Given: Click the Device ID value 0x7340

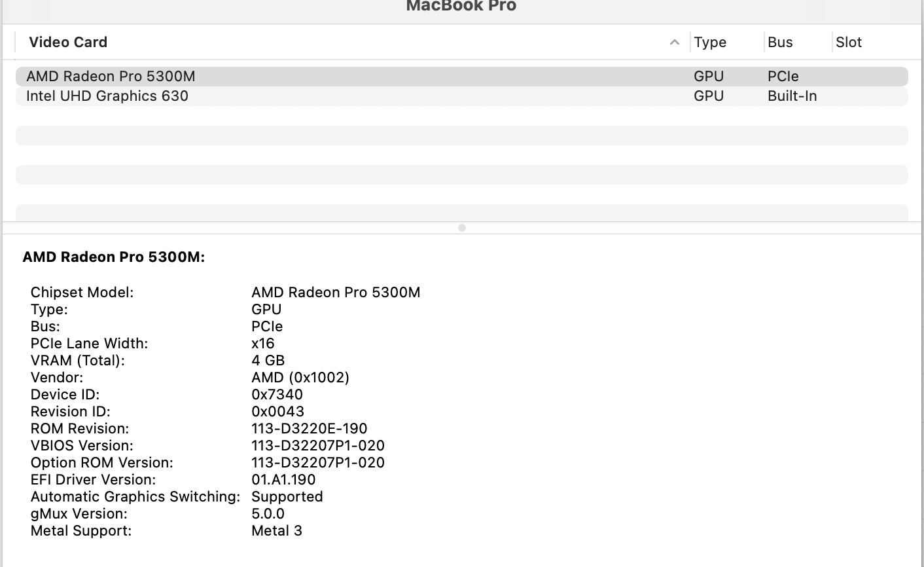Looking at the screenshot, I should click(x=277, y=395).
